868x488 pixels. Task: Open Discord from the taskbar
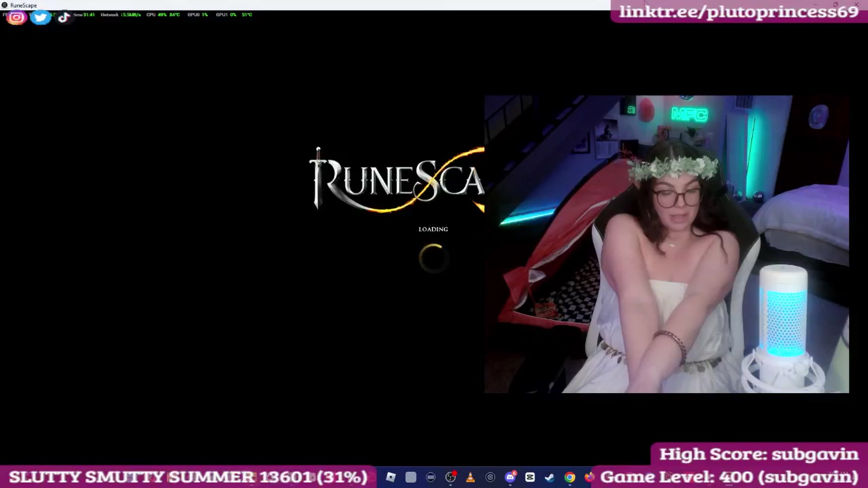pyautogui.click(x=510, y=477)
